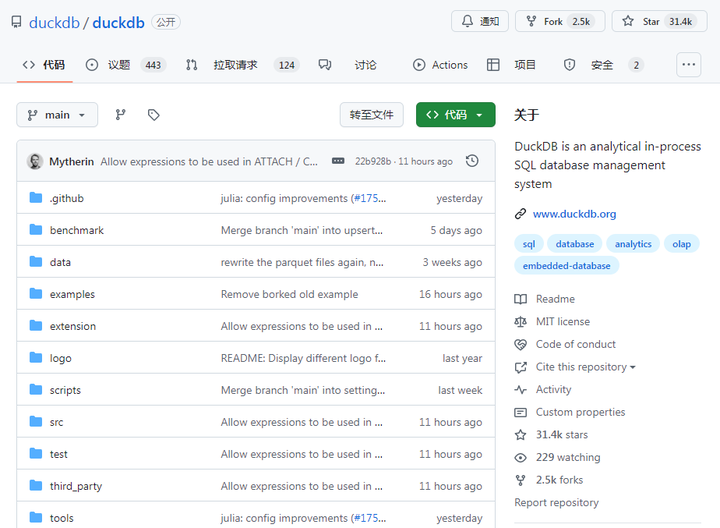The height and width of the screenshot is (528, 720).
Task: Open the test folder icon
Action: (36, 454)
